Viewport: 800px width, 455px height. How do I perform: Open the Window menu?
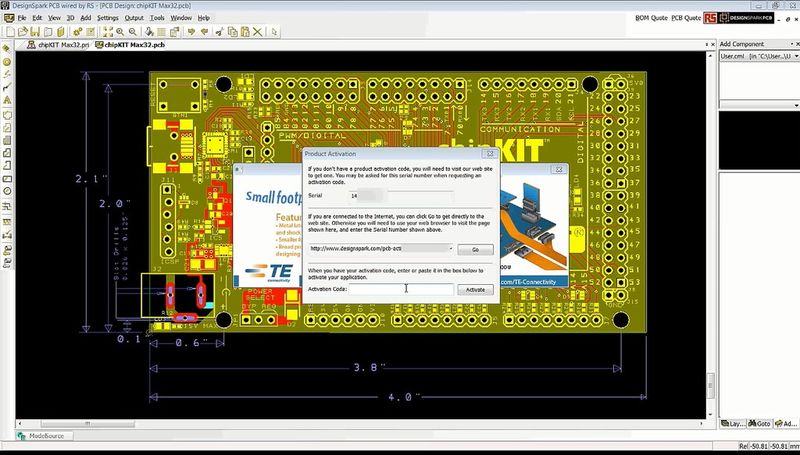point(181,18)
